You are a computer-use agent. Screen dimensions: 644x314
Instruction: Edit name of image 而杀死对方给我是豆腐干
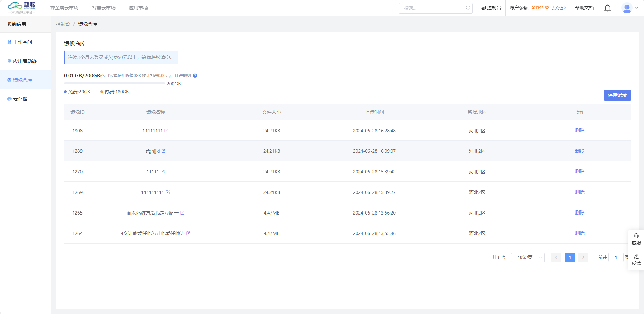(182, 212)
